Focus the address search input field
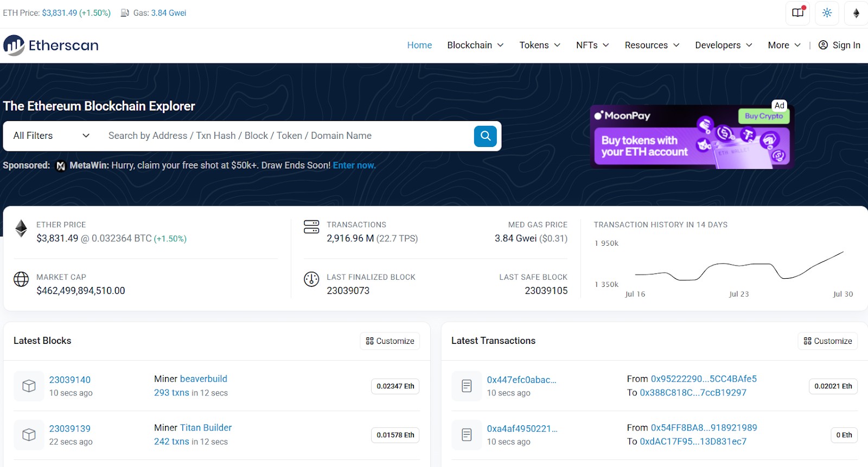 (x=288, y=136)
